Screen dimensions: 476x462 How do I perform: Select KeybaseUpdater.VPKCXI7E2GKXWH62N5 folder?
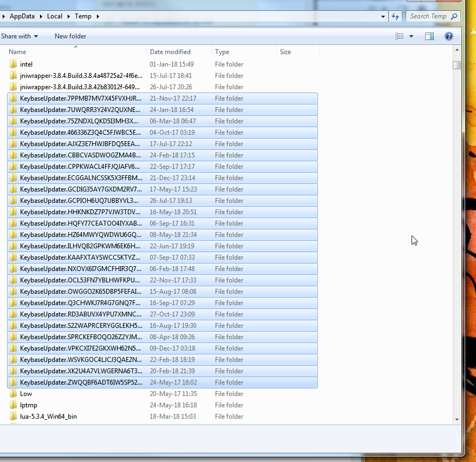(x=162, y=348)
